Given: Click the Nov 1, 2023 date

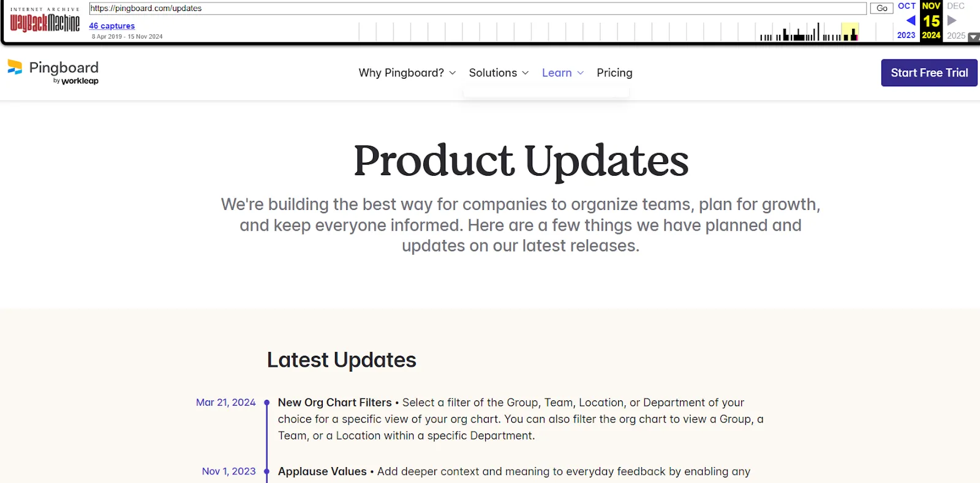Looking at the screenshot, I should coord(228,471).
